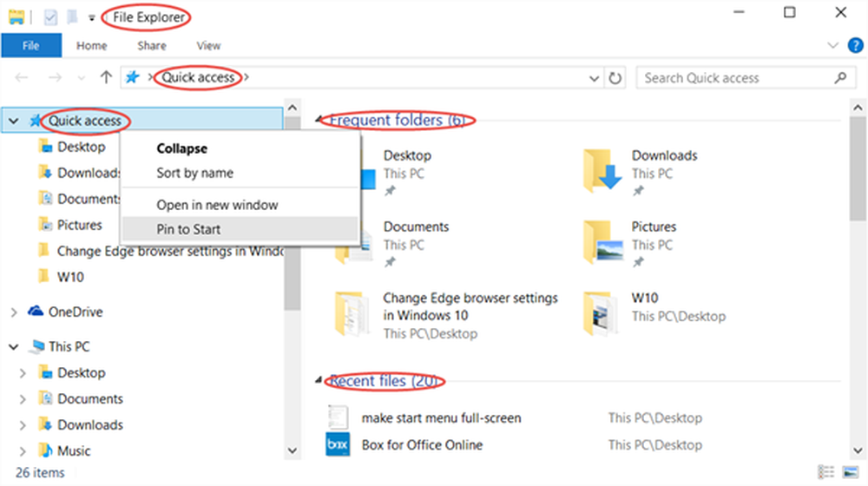Click navigation pane scroll down arrow
This screenshot has height=486, width=868.
tap(293, 451)
